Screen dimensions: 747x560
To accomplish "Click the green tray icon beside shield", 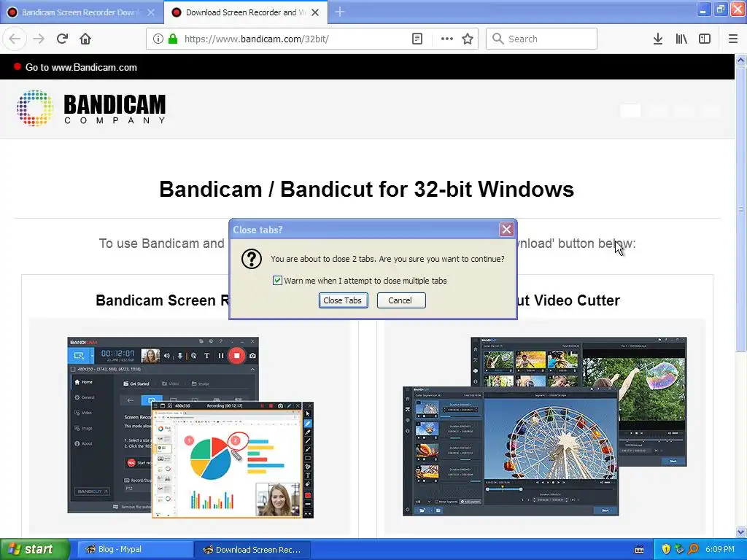I will 679,549.
